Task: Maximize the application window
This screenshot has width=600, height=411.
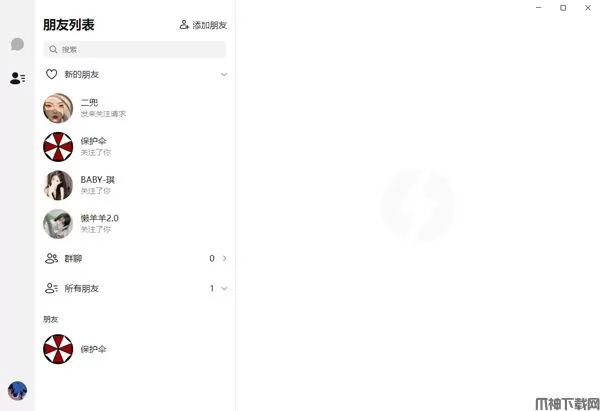Action: 563,8
